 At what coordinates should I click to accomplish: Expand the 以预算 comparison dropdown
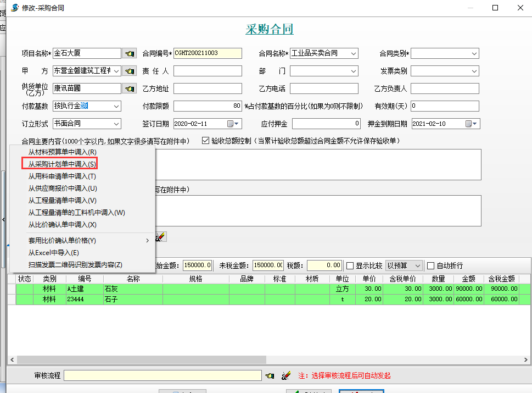417,265
